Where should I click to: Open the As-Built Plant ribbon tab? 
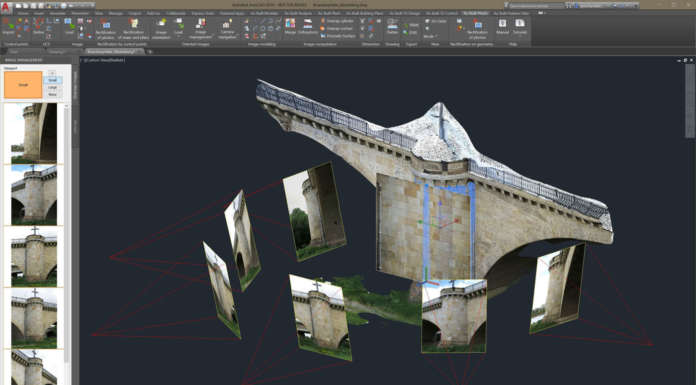(329, 13)
